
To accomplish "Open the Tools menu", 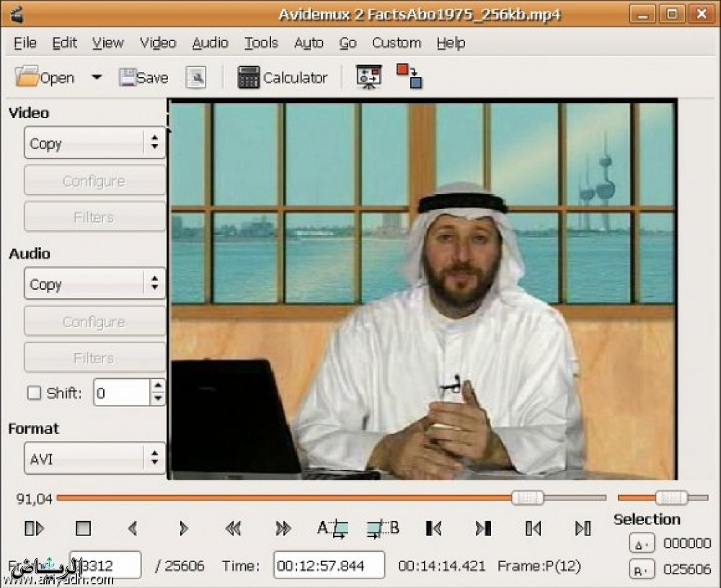I will (x=261, y=43).
